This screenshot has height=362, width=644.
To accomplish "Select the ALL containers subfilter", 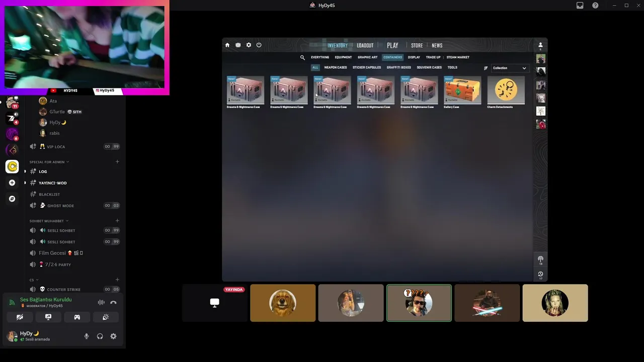I will (315, 67).
